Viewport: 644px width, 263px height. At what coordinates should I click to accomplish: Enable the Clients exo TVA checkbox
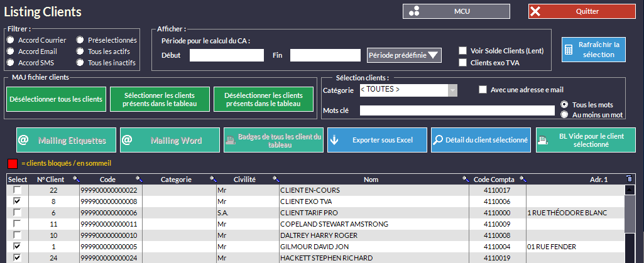(463, 63)
